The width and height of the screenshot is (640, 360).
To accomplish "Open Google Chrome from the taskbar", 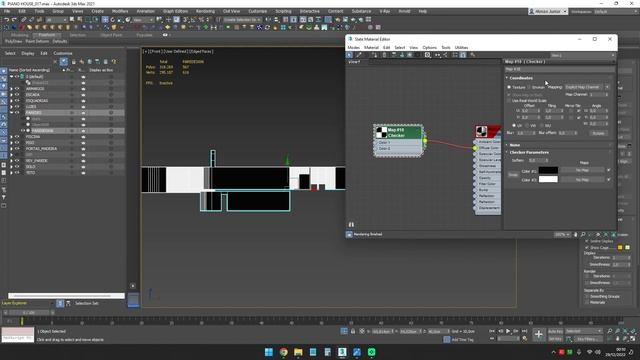I will 283,352.
